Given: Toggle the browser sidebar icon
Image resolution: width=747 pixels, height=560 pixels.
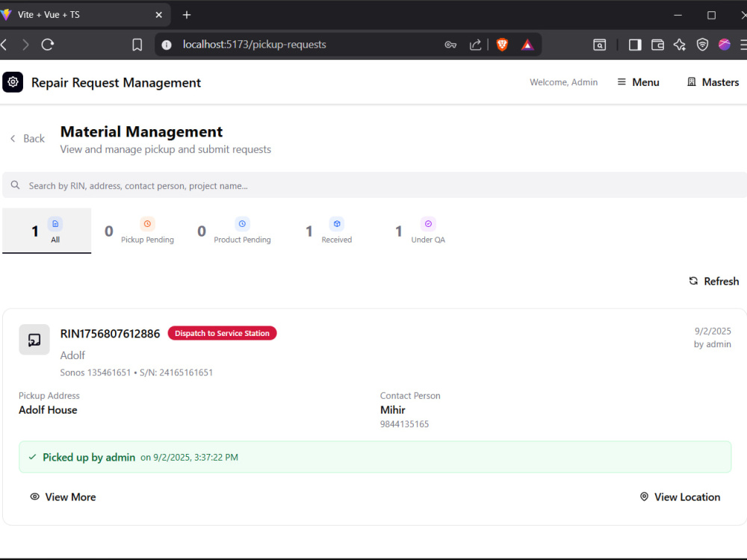Looking at the screenshot, I should pos(634,45).
